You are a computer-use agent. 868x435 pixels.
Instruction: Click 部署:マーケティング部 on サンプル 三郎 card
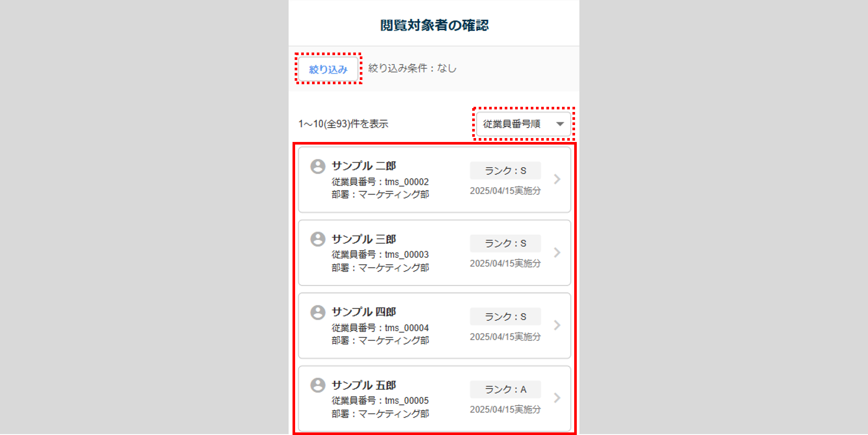380,268
